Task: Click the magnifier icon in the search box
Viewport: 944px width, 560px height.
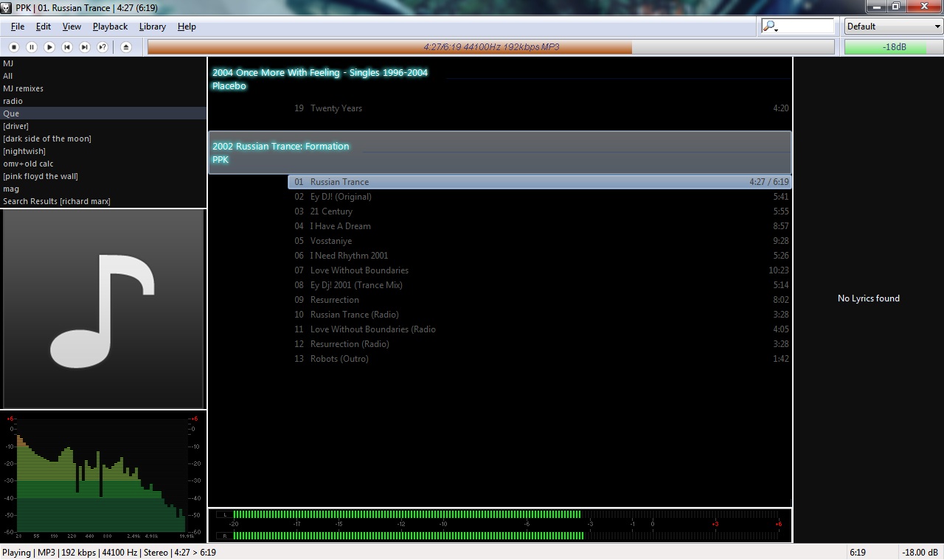Action: coord(770,25)
